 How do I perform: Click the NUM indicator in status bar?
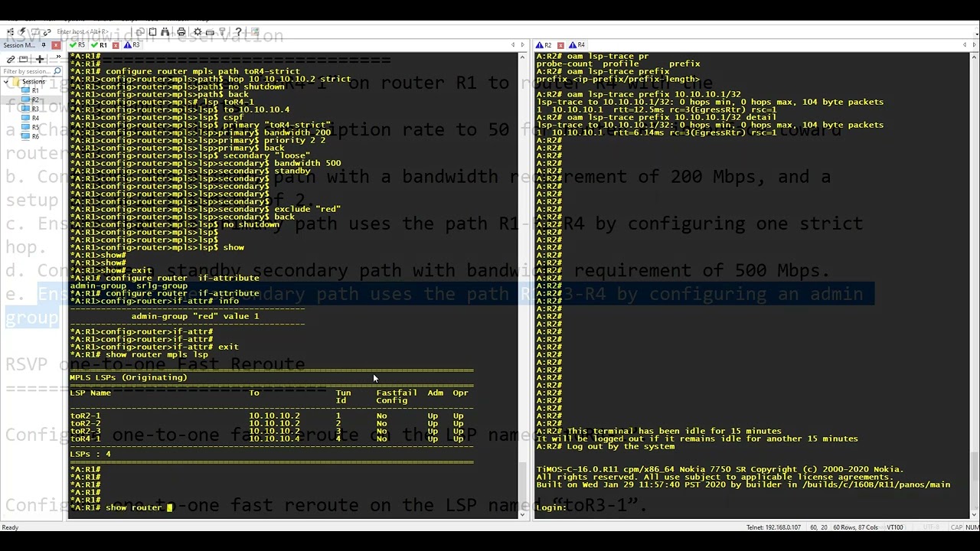point(972,527)
